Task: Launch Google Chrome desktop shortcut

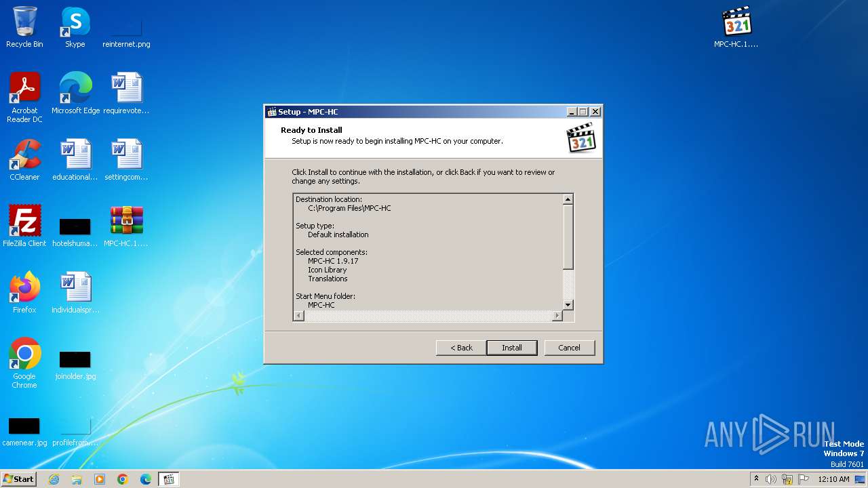Action: (24, 363)
